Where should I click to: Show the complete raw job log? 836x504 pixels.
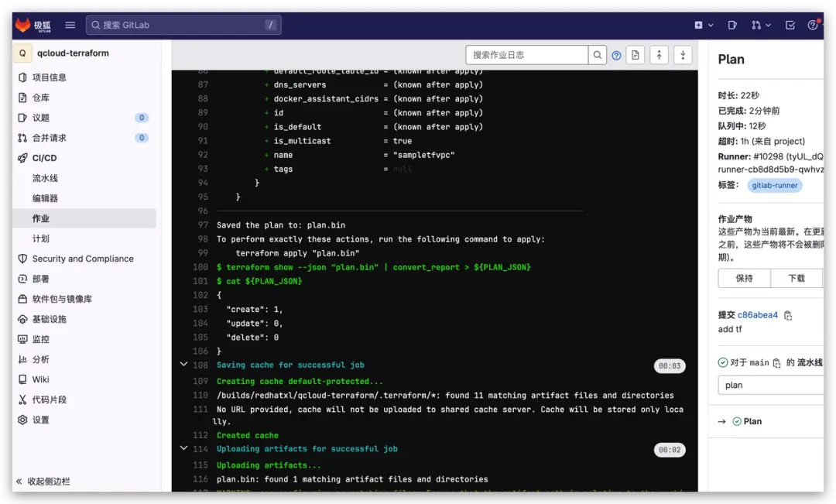point(636,55)
